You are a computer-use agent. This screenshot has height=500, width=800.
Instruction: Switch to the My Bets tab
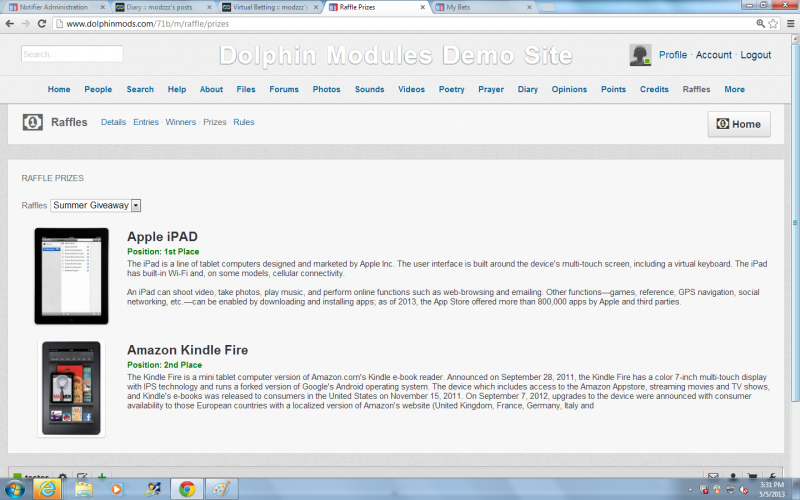(x=483, y=7)
